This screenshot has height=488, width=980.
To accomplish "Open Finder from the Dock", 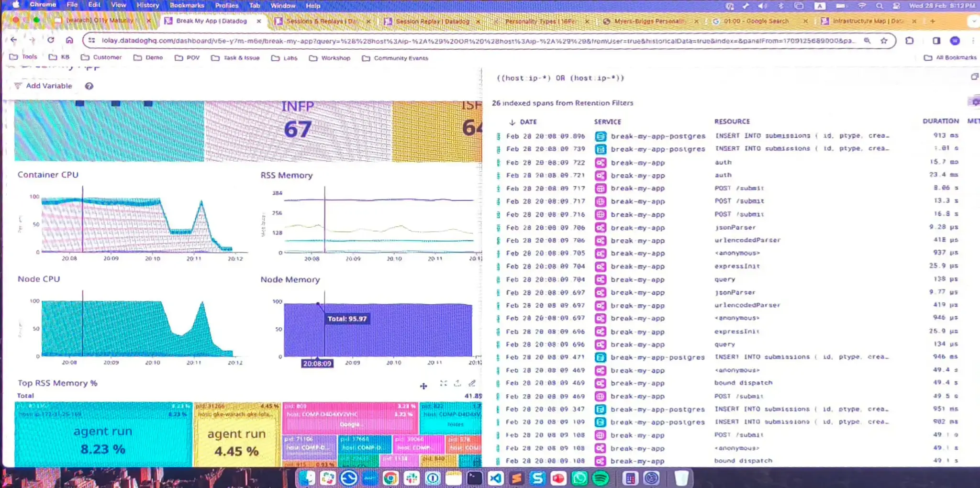I will (x=307, y=477).
